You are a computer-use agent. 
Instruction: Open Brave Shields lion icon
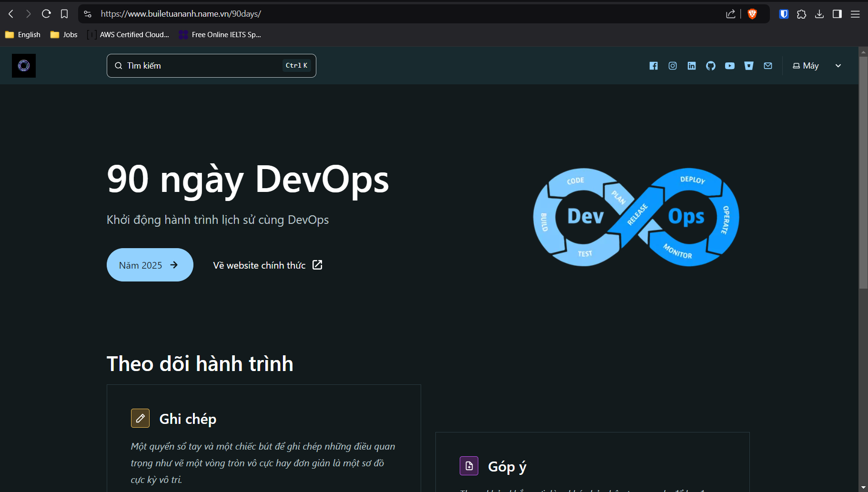coord(752,14)
